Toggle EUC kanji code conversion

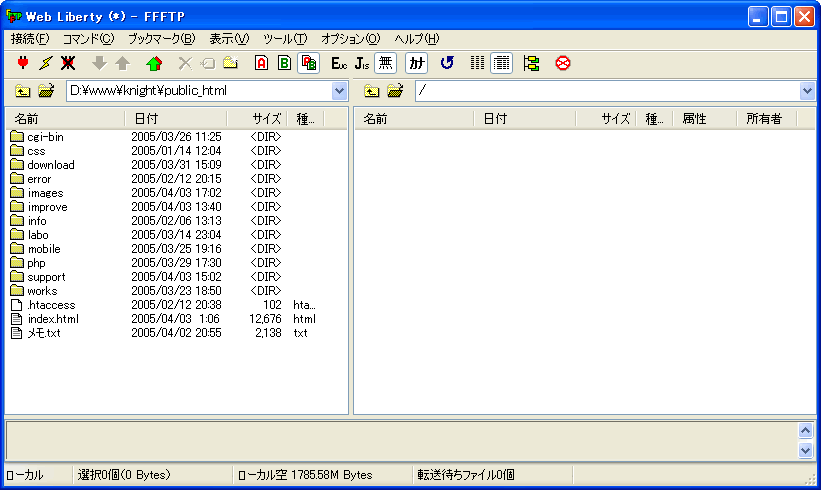[x=339, y=63]
